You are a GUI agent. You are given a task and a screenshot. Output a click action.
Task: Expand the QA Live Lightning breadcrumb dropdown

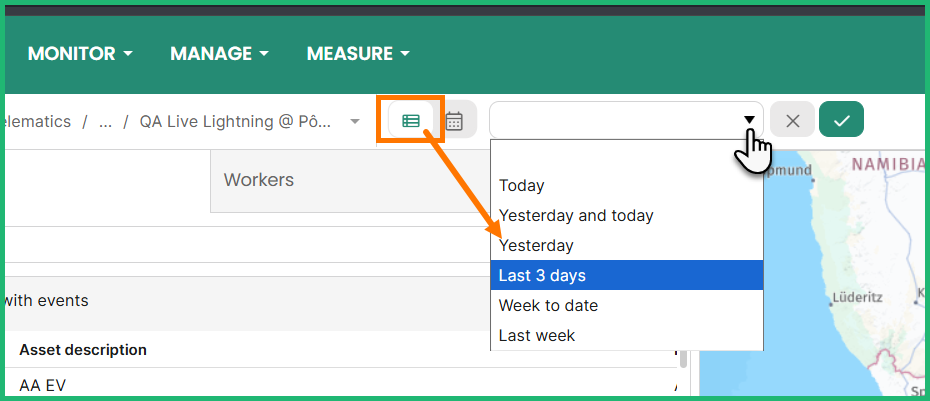(354, 122)
